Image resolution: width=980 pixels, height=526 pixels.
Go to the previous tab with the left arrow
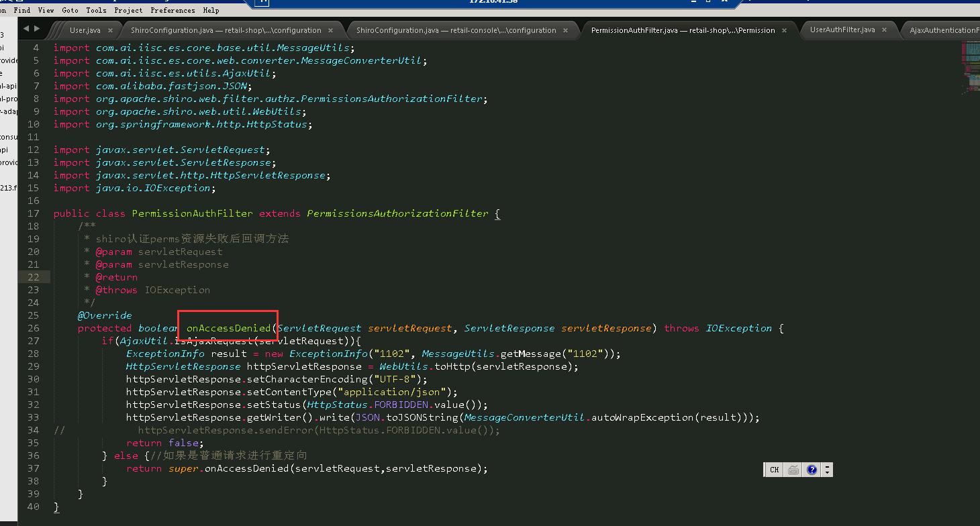pos(26,29)
